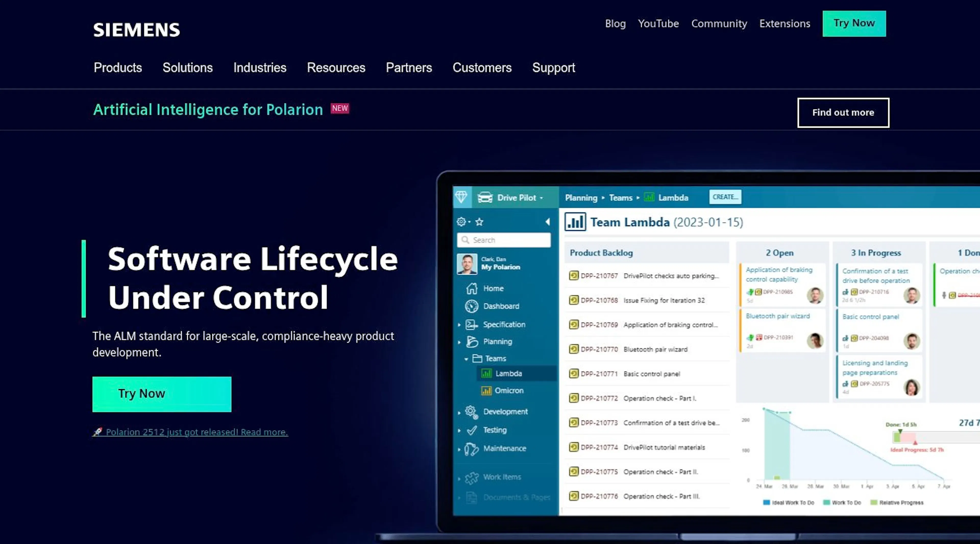
Task: Click the CREATE button
Action: coord(725,197)
